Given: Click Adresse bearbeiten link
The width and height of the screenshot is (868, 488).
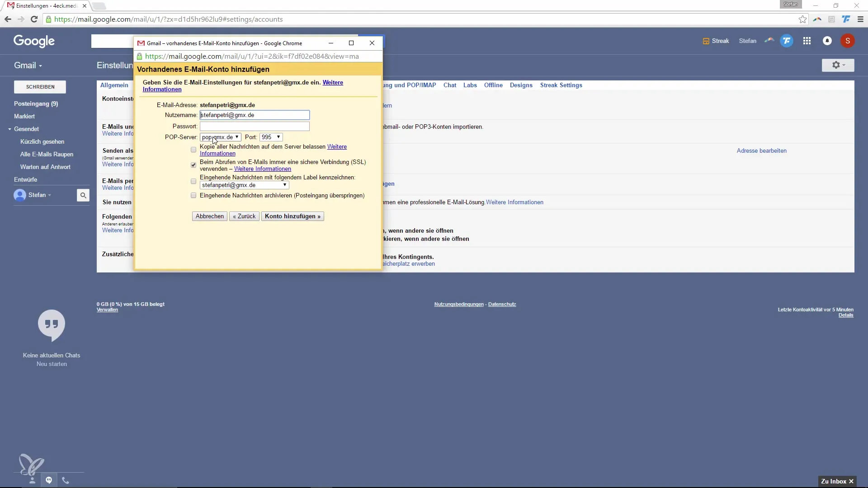Looking at the screenshot, I should tap(762, 151).
